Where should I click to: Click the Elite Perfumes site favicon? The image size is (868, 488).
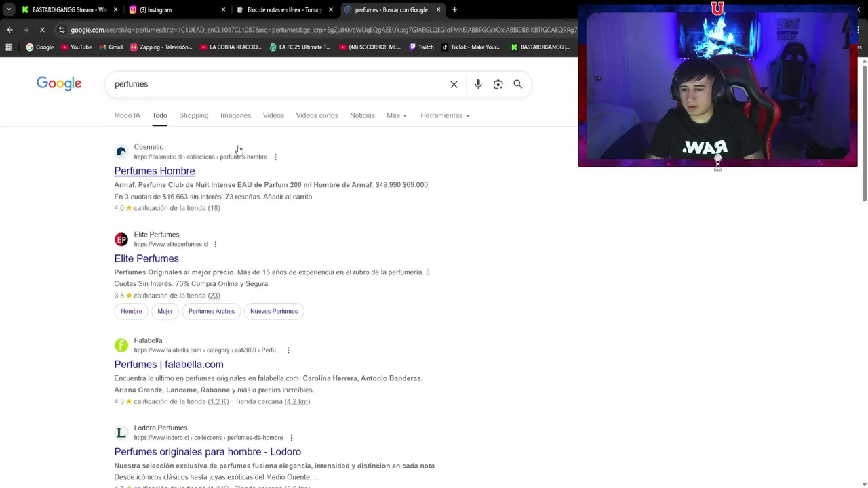pos(121,239)
